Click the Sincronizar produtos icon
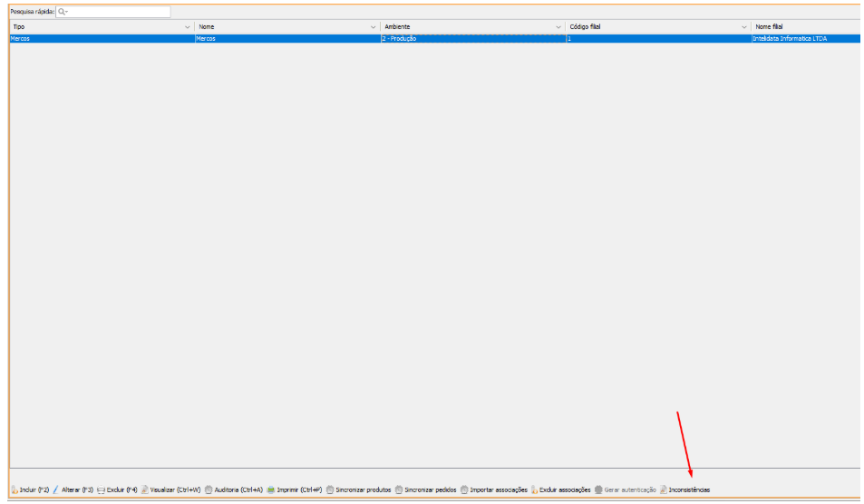The image size is (864, 504). tap(330, 489)
